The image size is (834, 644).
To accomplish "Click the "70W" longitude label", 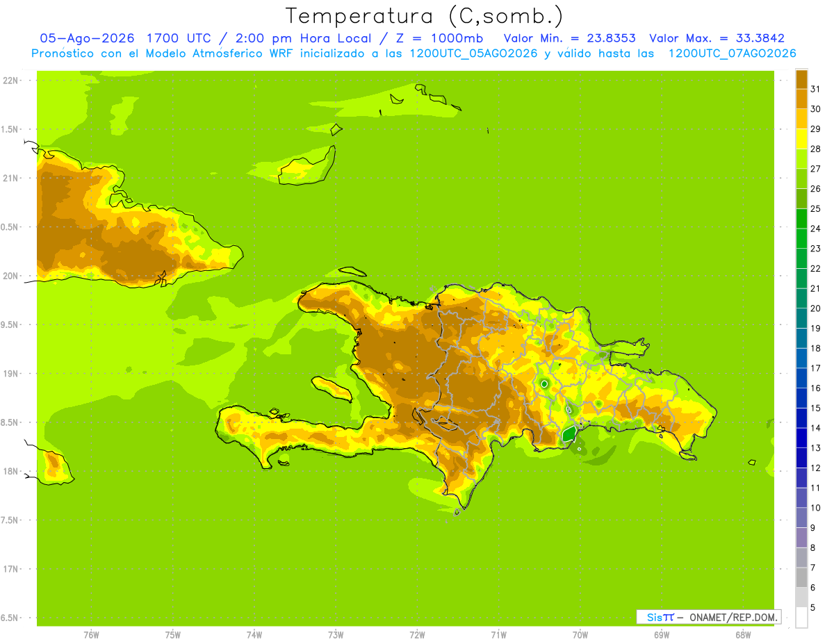I will 580,635.
